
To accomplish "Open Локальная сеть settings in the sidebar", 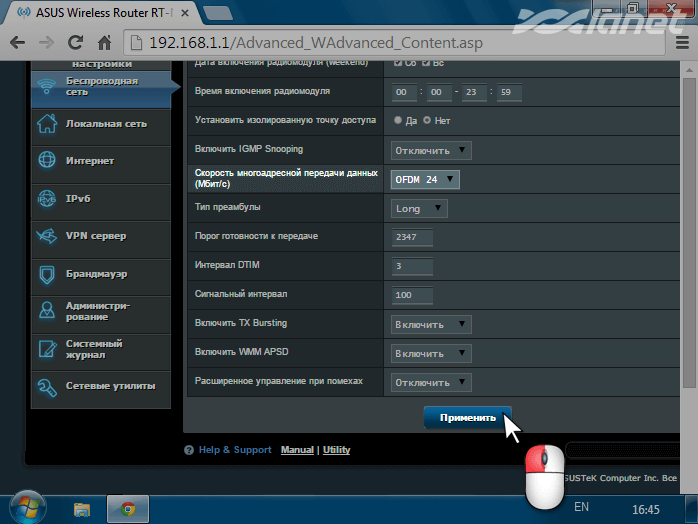I will click(x=105, y=124).
